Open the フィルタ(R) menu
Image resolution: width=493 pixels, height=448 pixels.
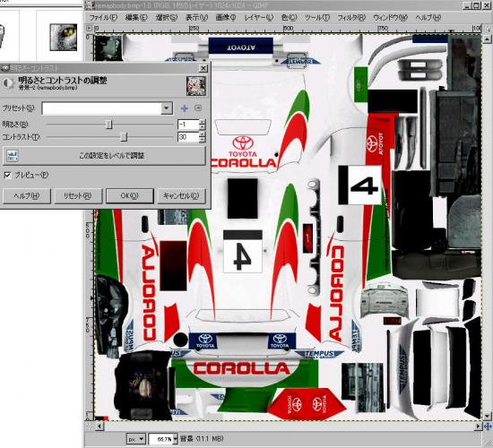point(351,18)
